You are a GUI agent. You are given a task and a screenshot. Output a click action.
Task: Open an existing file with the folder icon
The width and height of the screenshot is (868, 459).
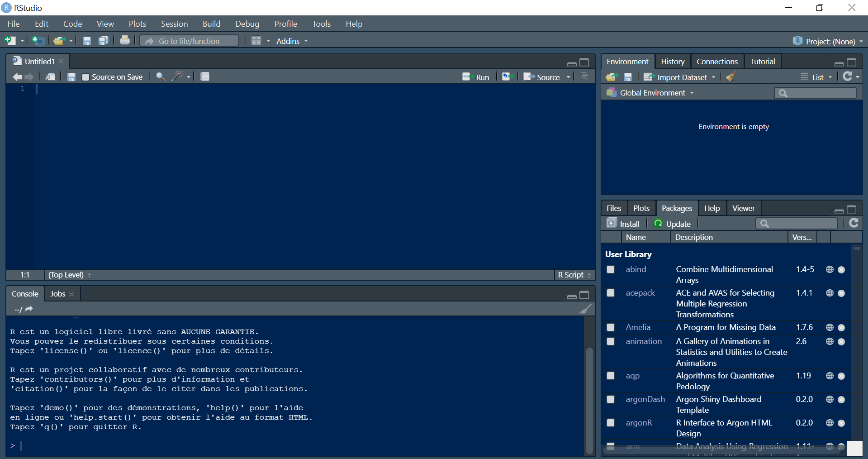(59, 41)
